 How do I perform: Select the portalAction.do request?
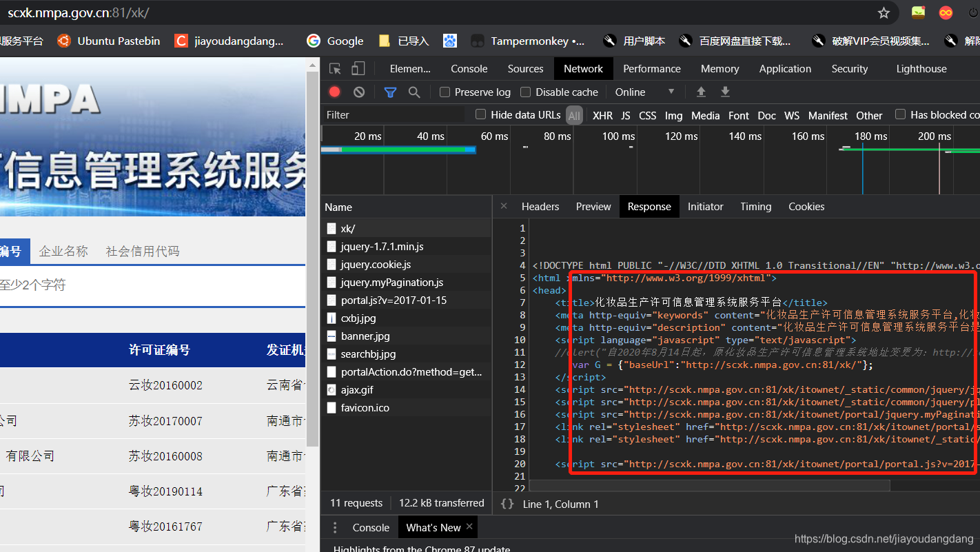click(407, 372)
